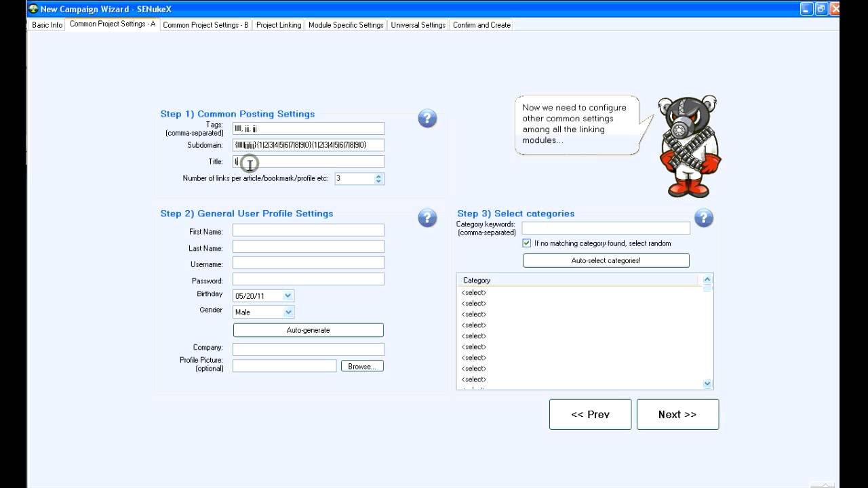Image resolution: width=868 pixels, height=488 pixels.
Task: Open the Universal Settings tab
Action: pyautogui.click(x=418, y=25)
